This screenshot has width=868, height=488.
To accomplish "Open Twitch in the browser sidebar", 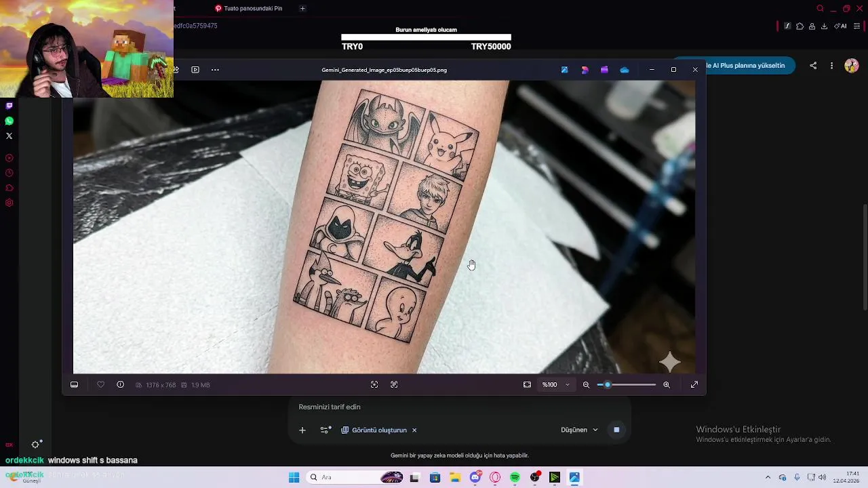I will pos(9,106).
